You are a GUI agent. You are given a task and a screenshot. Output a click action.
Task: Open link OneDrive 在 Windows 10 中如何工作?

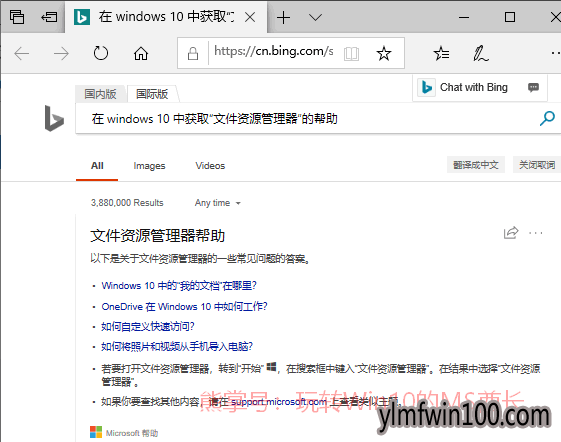(x=184, y=306)
